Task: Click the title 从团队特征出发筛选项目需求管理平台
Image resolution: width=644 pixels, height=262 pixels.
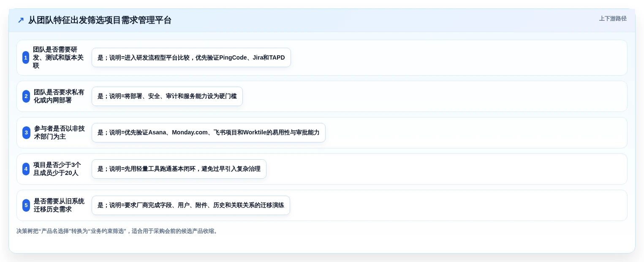Action: [100, 20]
